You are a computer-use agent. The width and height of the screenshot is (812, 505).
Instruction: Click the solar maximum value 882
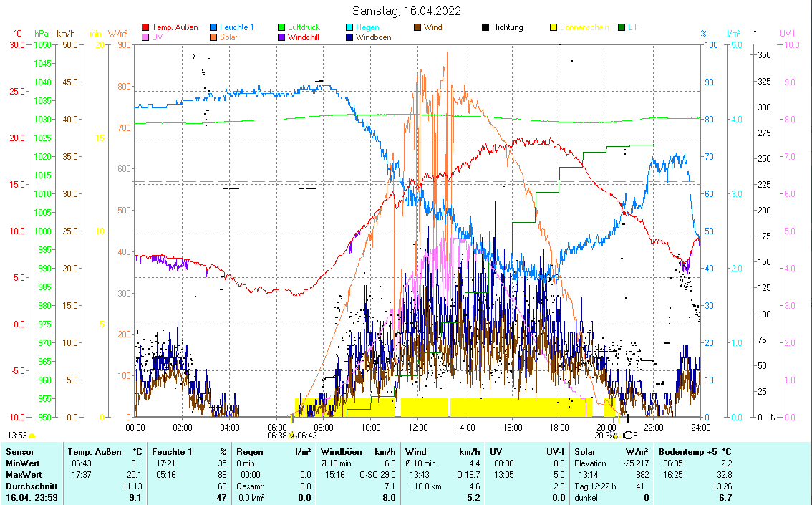(x=642, y=475)
